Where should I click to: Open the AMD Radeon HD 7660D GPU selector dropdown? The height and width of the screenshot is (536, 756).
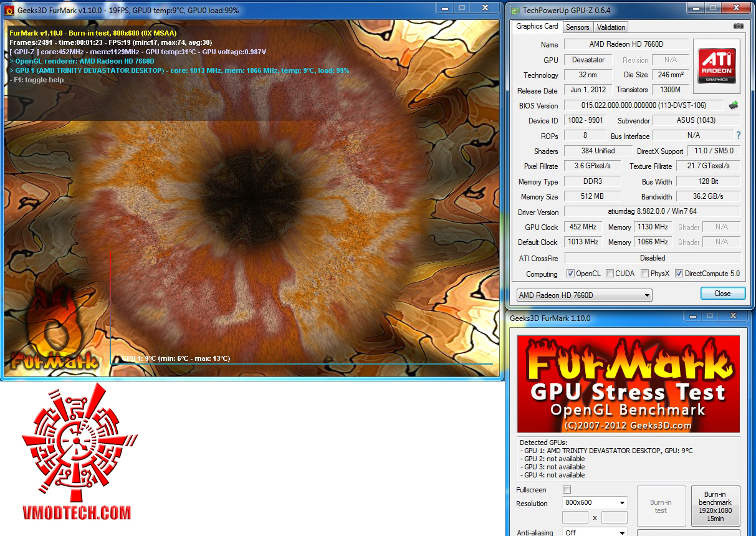pyautogui.click(x=585, y=295)
